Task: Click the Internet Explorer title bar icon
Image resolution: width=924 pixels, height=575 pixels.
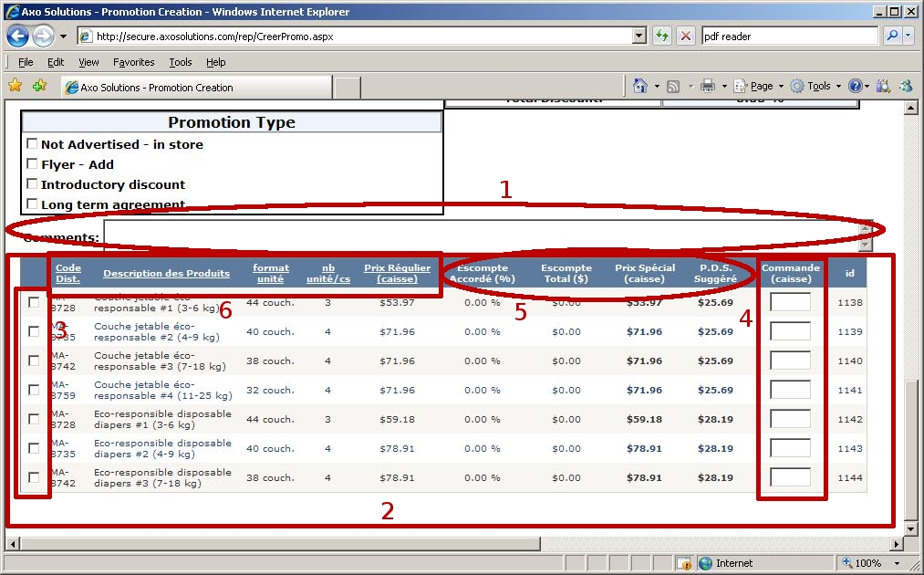Action: [x=12, y=12]
